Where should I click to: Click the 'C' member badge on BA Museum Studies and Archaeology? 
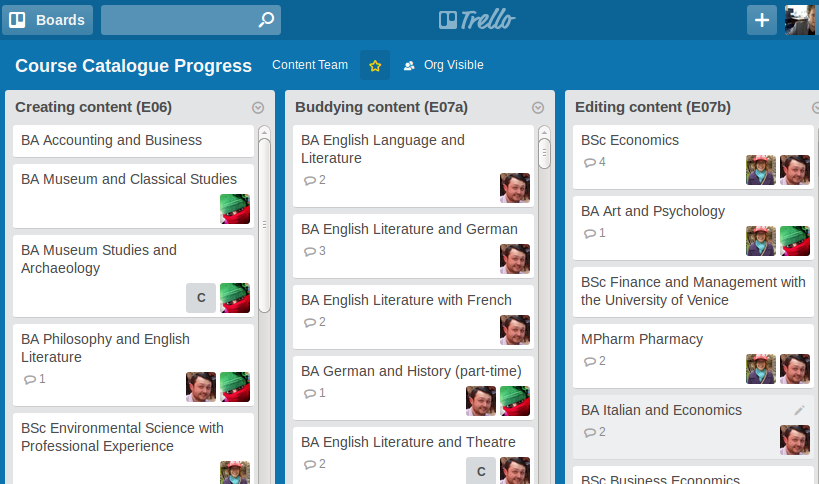[201, 298]
